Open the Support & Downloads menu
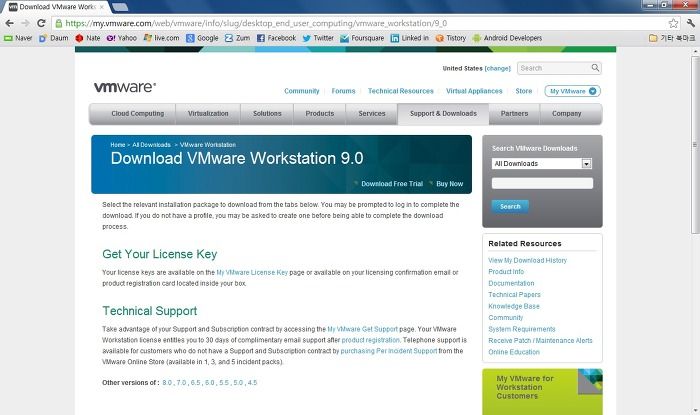Image resolution: width=700 pixels, height=415 pixels. (x=443, y=114)
